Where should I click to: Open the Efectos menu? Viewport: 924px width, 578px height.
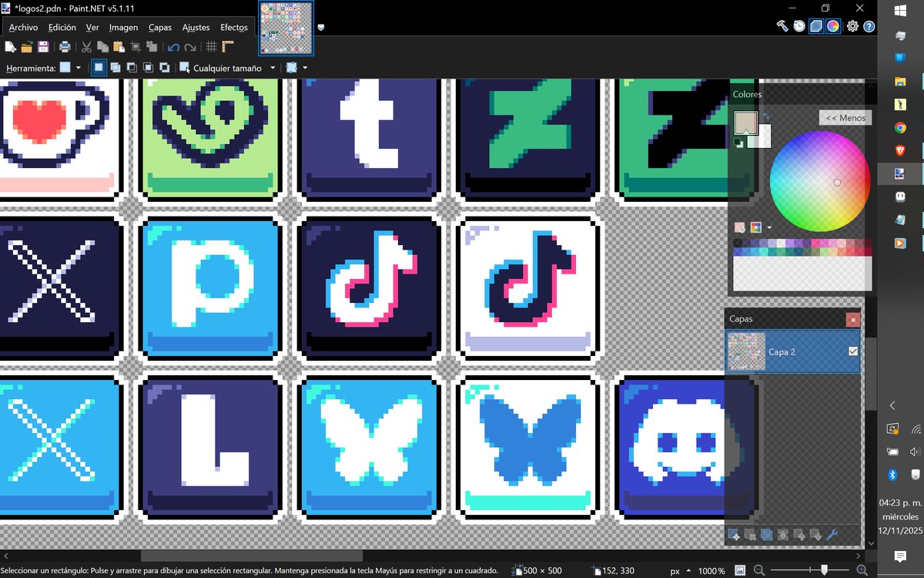click(234, 27)
